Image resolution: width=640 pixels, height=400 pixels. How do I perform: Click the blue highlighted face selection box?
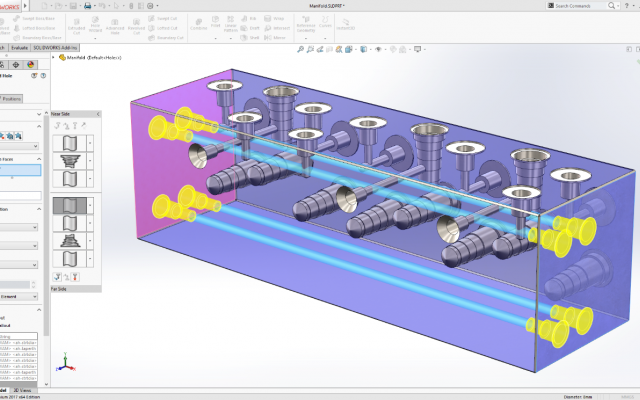pos(20,170)
